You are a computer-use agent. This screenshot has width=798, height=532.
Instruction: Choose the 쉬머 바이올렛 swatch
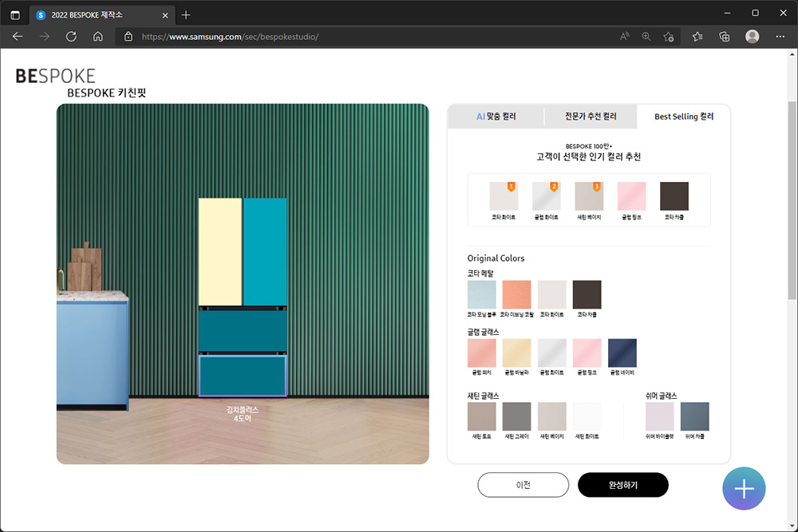pyautogui.click(x=660, y=416)
